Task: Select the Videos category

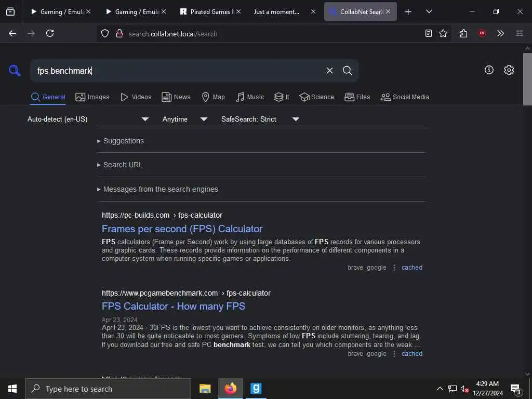Action: pyautogui.click(x=136, y=97)
